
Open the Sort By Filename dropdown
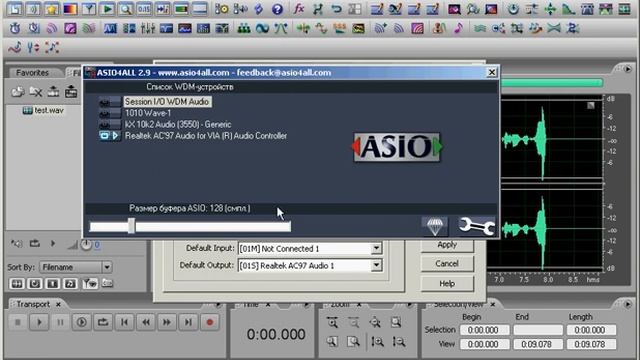pyautogui.click(x=107, y=267)
